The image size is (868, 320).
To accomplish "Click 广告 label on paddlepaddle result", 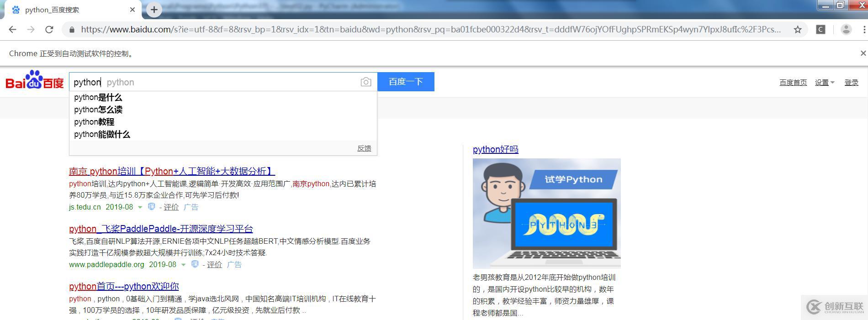I will coord(234,265).
